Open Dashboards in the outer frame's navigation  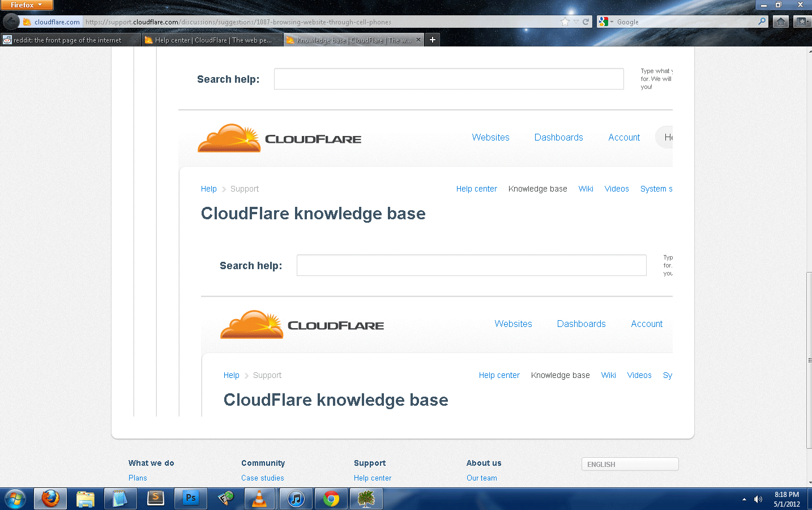point(559,137)
